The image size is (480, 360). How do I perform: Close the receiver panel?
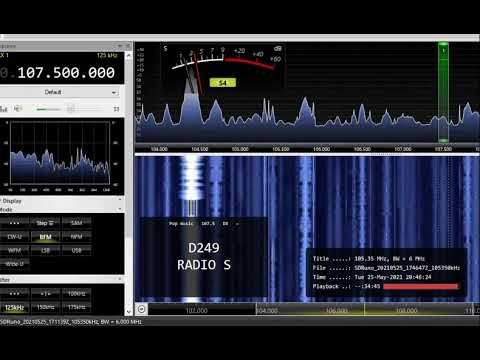(x=128, y=46)
